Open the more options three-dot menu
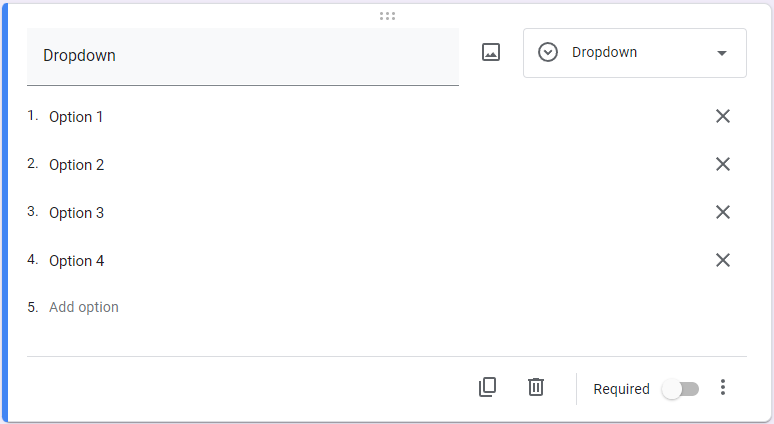This screenshot has width=774, height=424. point(723,388)
